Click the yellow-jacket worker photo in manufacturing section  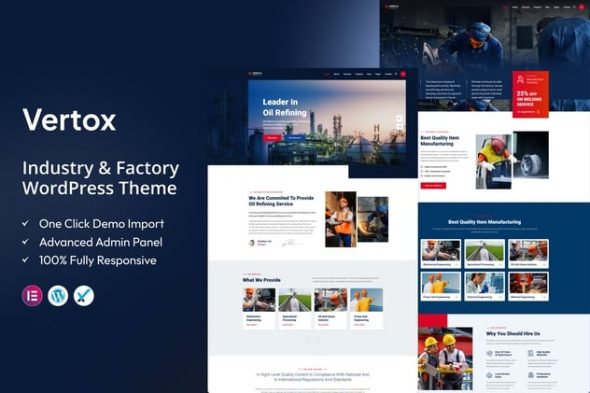494,161
